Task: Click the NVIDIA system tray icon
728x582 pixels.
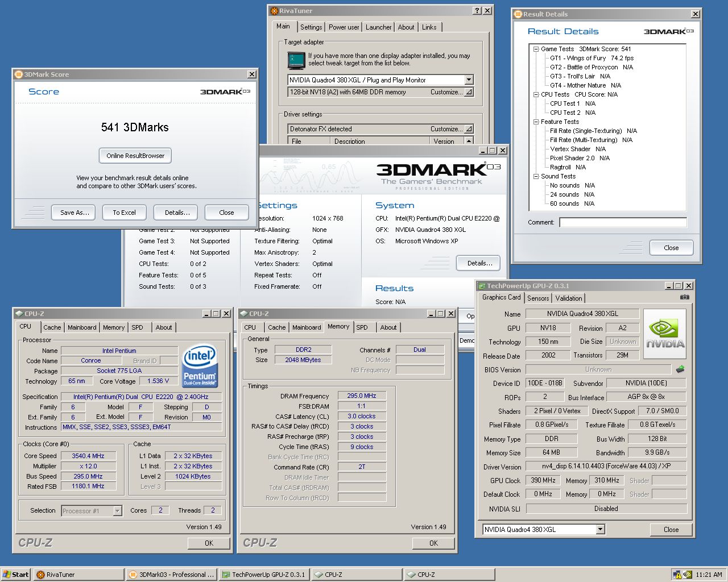Action: 687,575
